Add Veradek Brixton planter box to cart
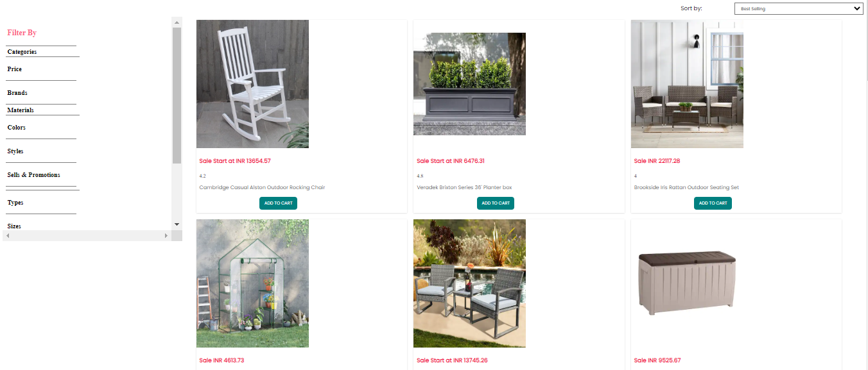868x370 pixels. click(496, 203)
